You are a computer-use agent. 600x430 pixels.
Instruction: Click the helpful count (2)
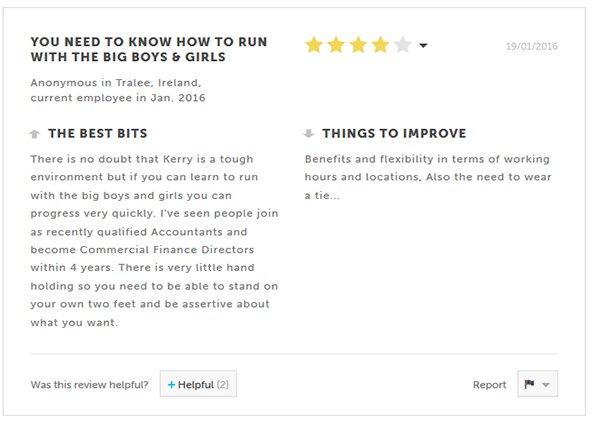click(x=223, y=384)
